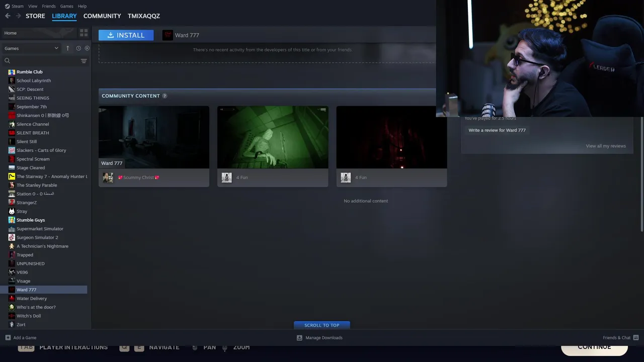This screenshot has height=362, width=644.
Task: Click Stray cat icon in list
Action: coord(12,211)
